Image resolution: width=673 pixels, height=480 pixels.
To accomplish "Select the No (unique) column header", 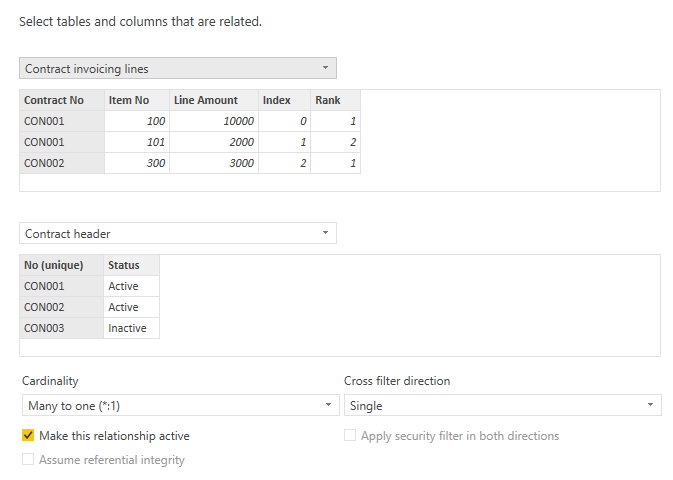I will [61, 265].
